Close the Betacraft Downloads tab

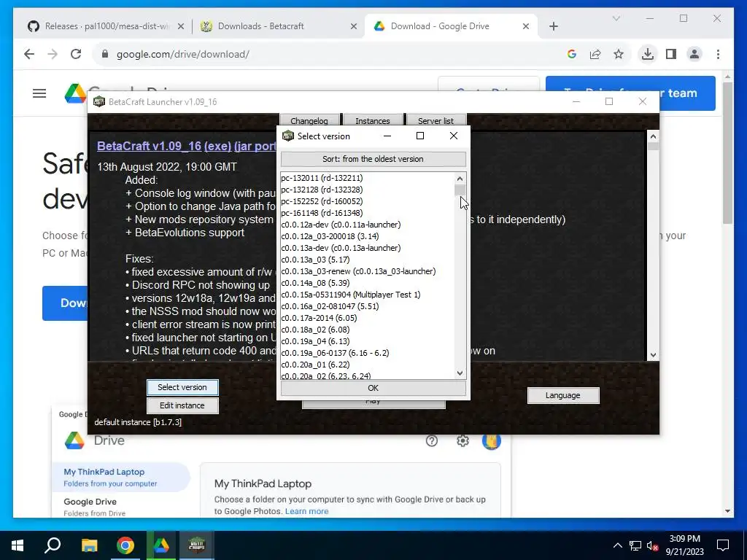pyautogui.click(x=354, y=26)
